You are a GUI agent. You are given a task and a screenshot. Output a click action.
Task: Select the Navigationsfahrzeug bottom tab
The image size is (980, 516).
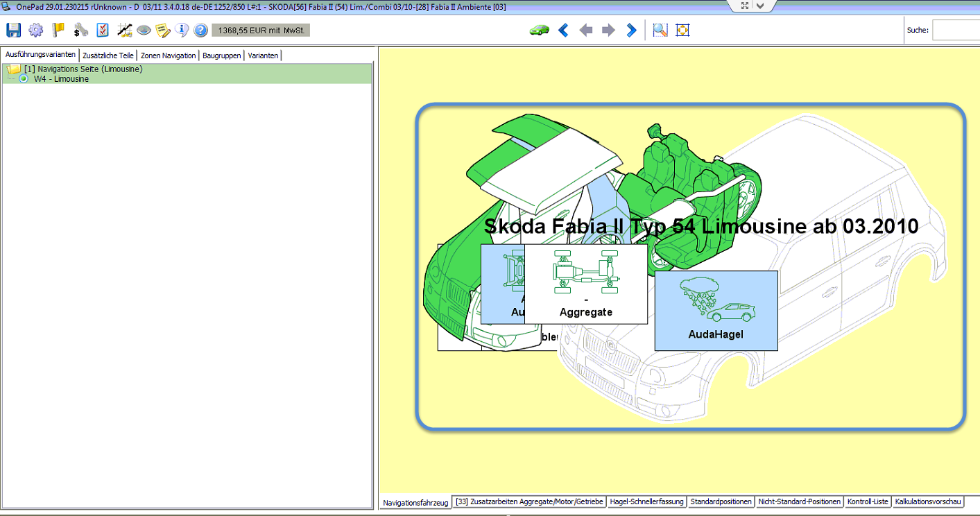coord(415,502)
